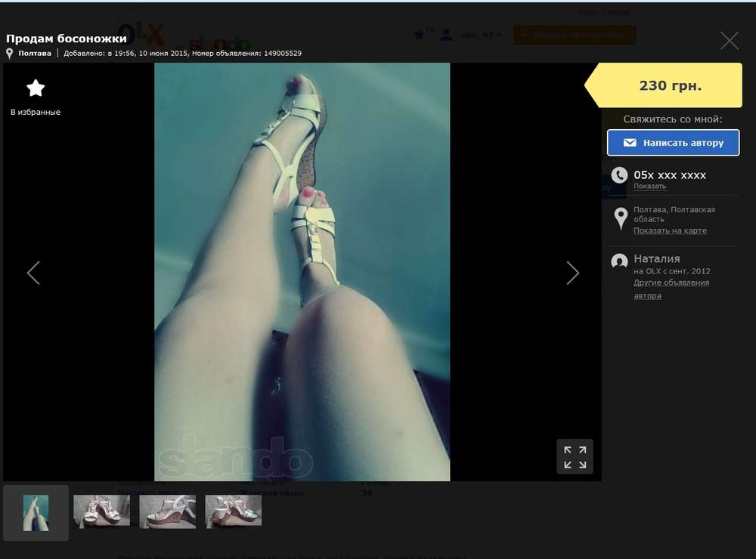The height and width of the screenshot is (559, 756).
Task: Go to previous photo with left arrow
Action: (33, 273)
